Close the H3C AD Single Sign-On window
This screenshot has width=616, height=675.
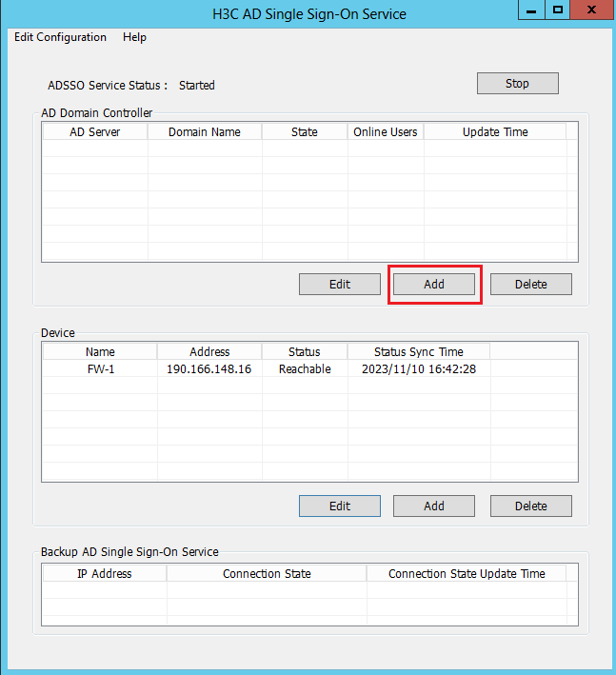(592, 10)
